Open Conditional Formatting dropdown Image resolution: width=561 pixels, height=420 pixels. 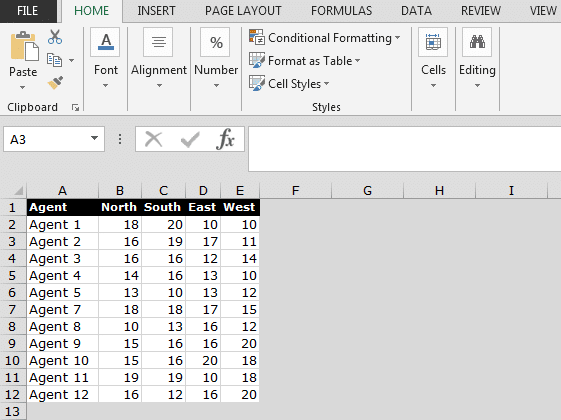[x=324, y=38]
